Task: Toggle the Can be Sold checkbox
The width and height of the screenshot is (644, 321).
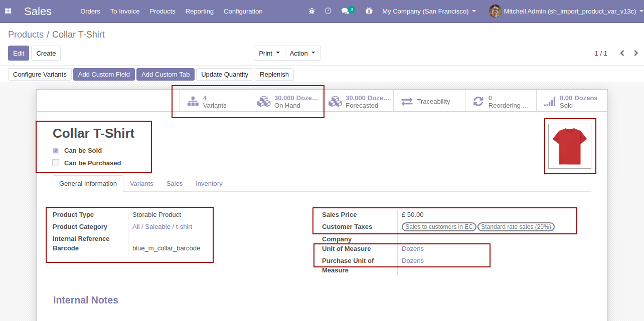Action: (56, 151)
